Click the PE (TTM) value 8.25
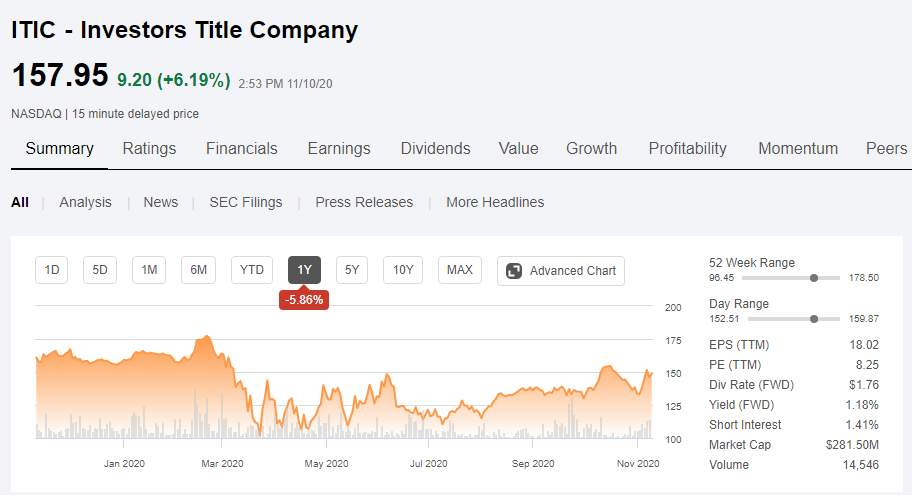 pyautogui.click(x=867, y=365)
